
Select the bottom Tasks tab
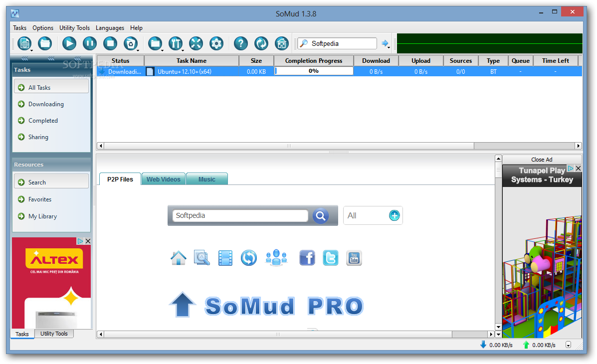(x=22, y=334)
